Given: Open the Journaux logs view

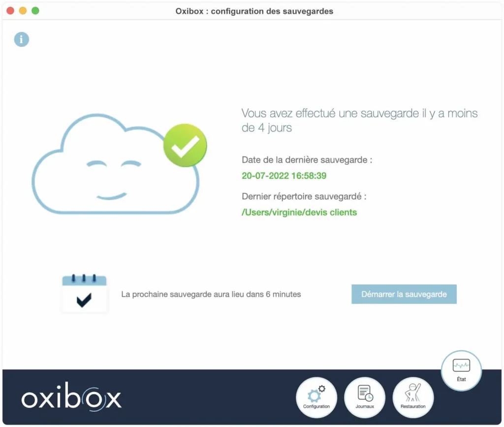Looking at the screenshot, I should point(365,397).
